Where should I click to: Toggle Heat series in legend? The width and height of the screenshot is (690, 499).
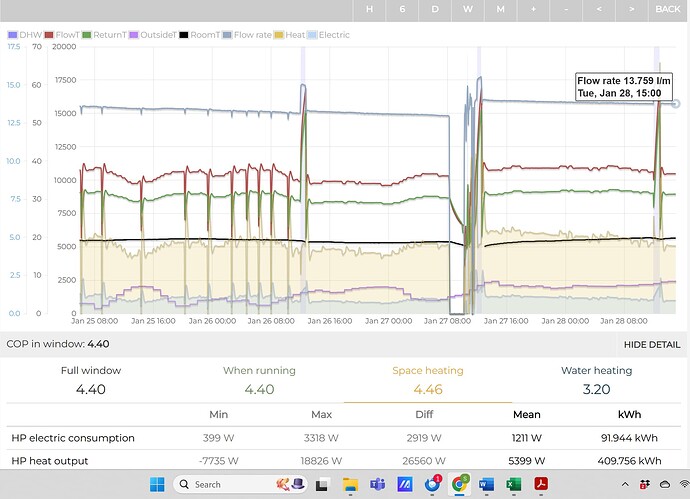[x=289, y=35]
